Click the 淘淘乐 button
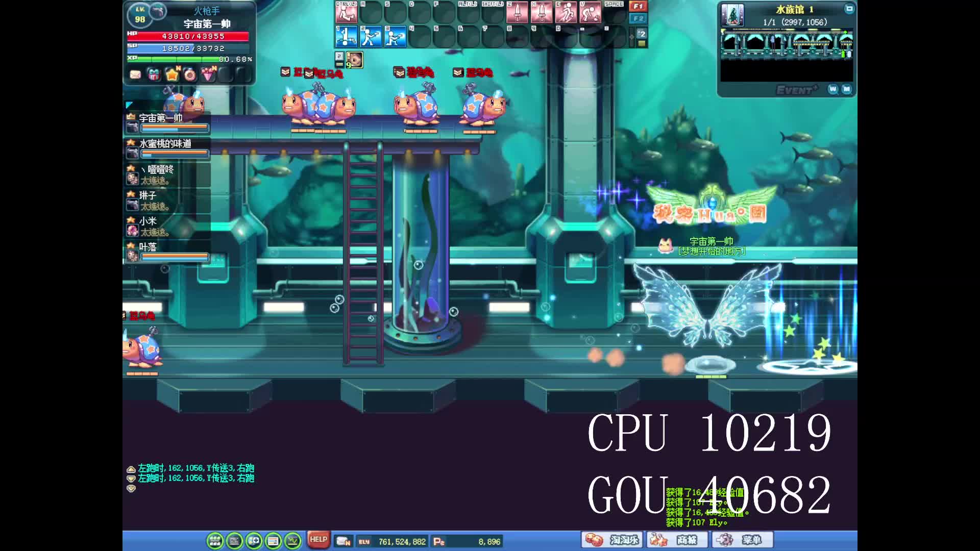This screenshot has height=551, width=980. 612,540
